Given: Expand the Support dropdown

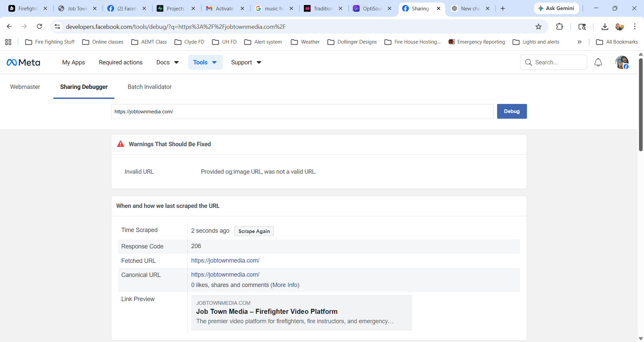Looking at the screenshot, I should click(x=246, y=62).
